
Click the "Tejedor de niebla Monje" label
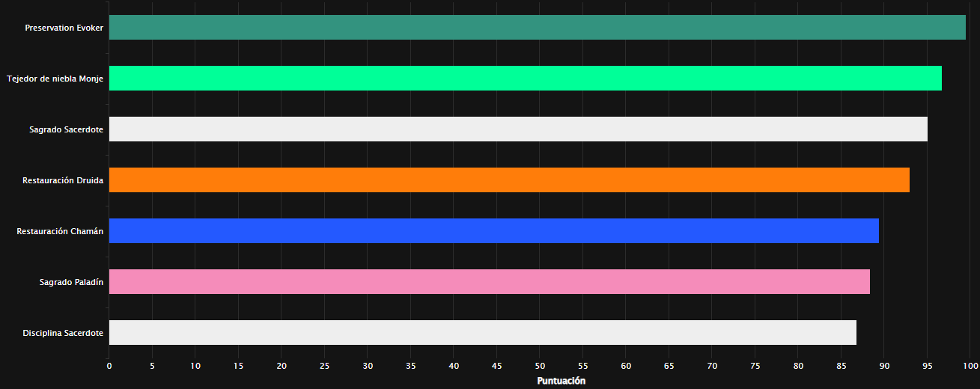pyautogui.click(x=55, y=79)
